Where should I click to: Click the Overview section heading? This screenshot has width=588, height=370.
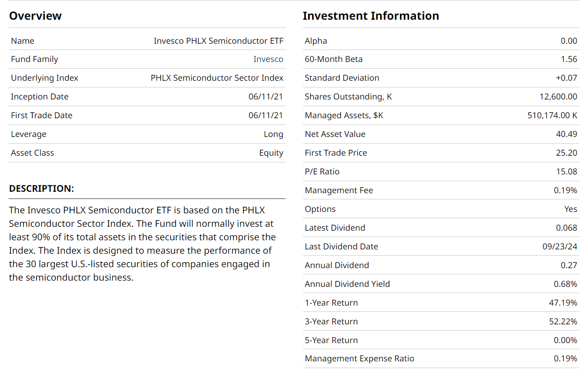pyautogui.click(x=36, y=16)
